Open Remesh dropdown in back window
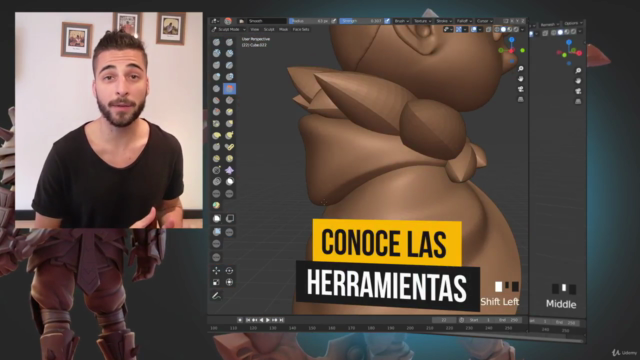Viewport: 640px width, 360px height. [x=549, y=24]
